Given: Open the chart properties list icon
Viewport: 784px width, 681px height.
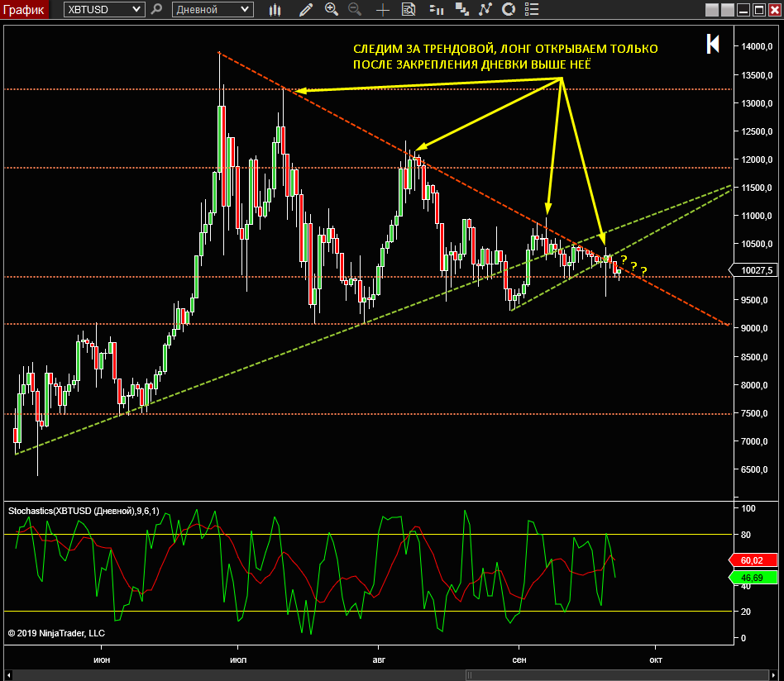Looking at the screenshot, I should [532, 9].
